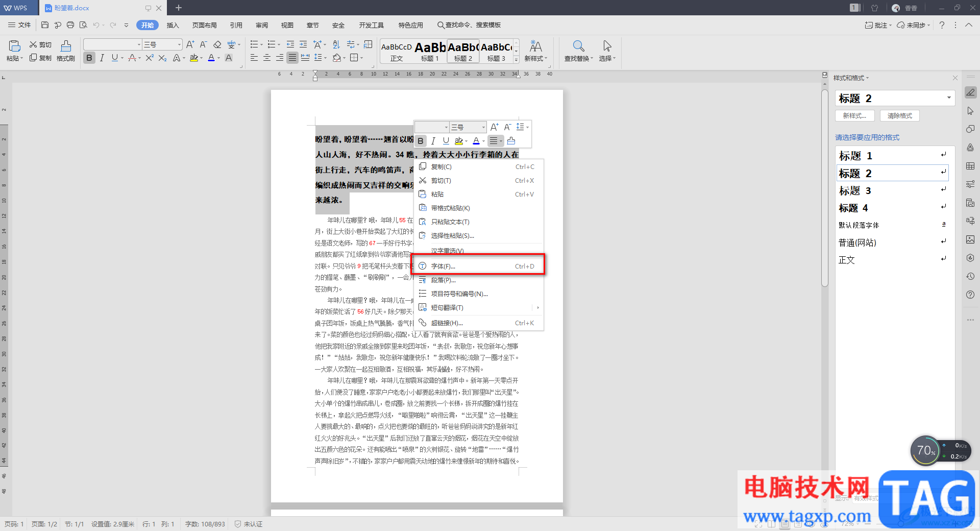Click the 新样式... button in panel
Image resolution: width=980 pixels, height=531 pixels.
[x=854, y=116]
